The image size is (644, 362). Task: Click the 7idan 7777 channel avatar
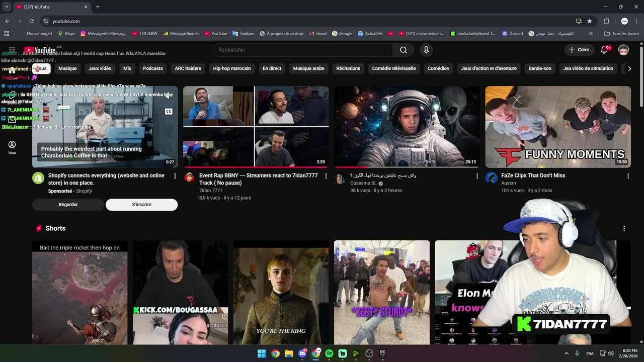click(x=189, y=177)
